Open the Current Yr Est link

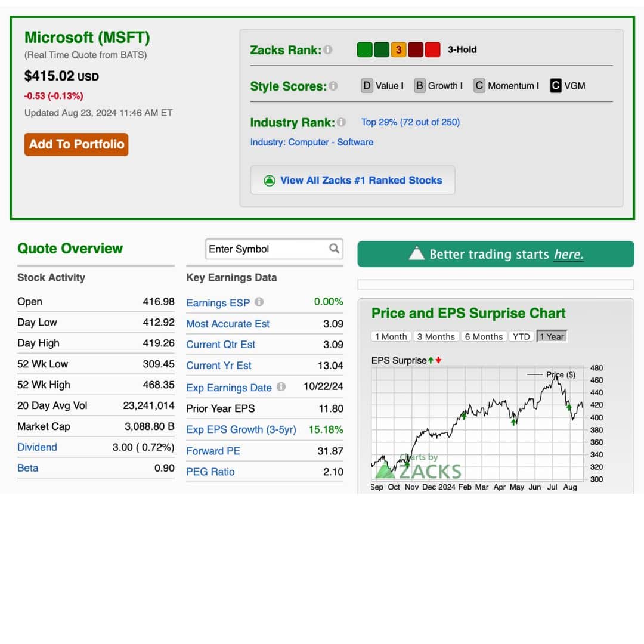(x=219, y=366)
